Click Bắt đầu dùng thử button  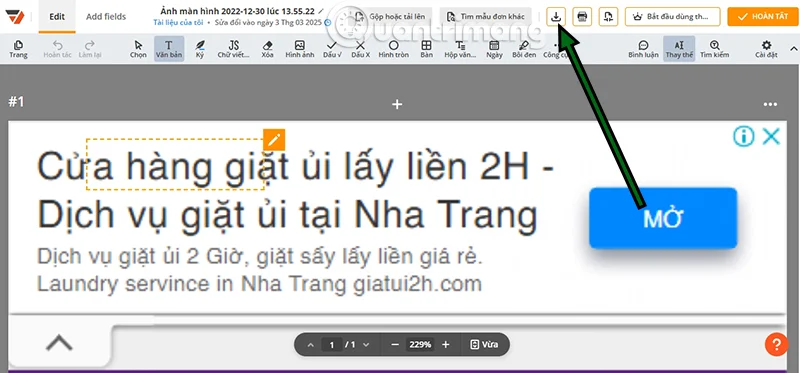672,17
